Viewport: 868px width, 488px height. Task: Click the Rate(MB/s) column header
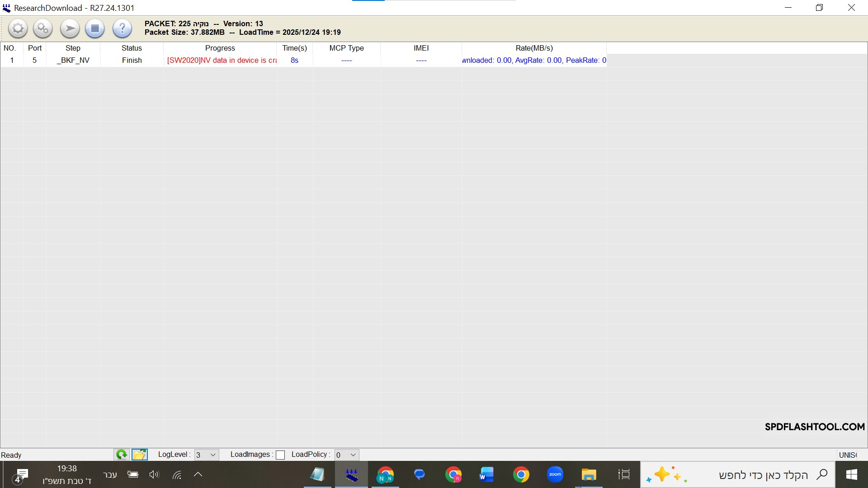[x=534, y=48]
